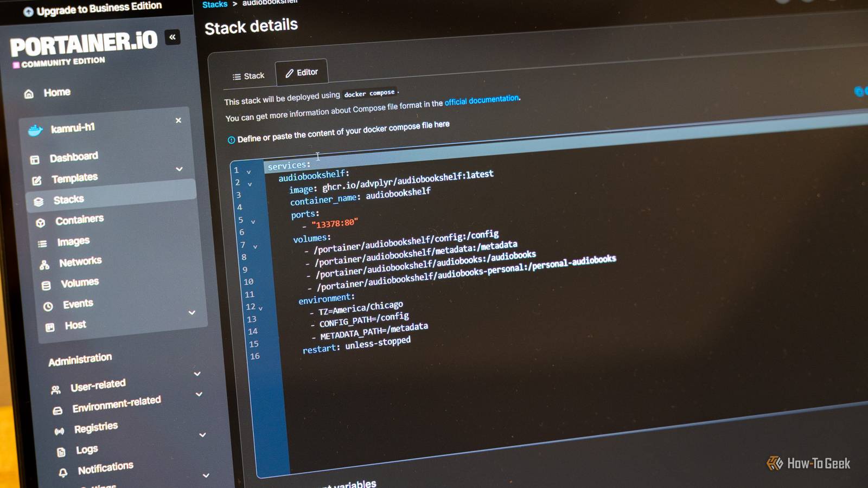Open Containers in the sidebar
868x488 pixels.
pos(79,220)
